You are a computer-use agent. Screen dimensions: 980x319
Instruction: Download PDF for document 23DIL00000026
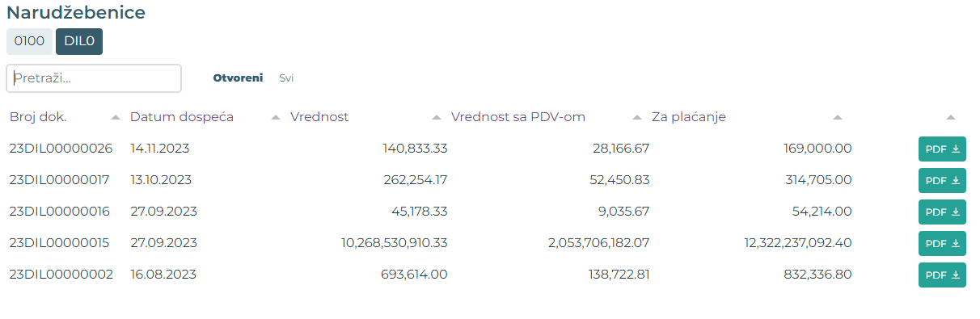(942, 149)
